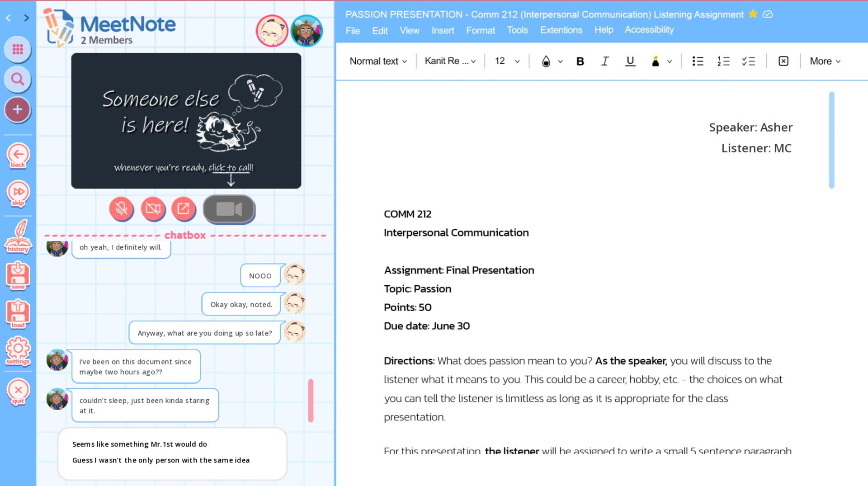Mute the microphone in the call controls
Image resolution: width=868 pixels, height=486 pixels.
click(x=121, y=209)
